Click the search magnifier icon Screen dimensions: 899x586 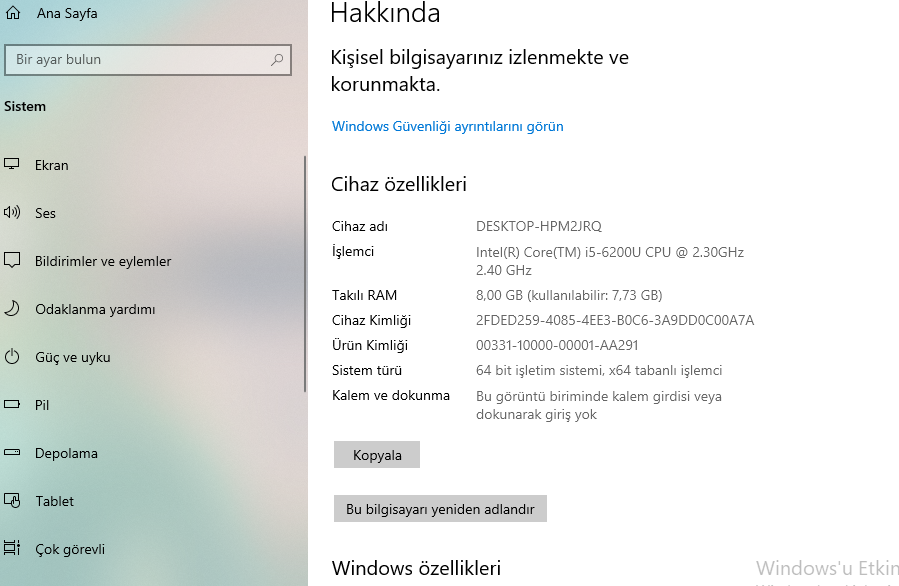276,60
